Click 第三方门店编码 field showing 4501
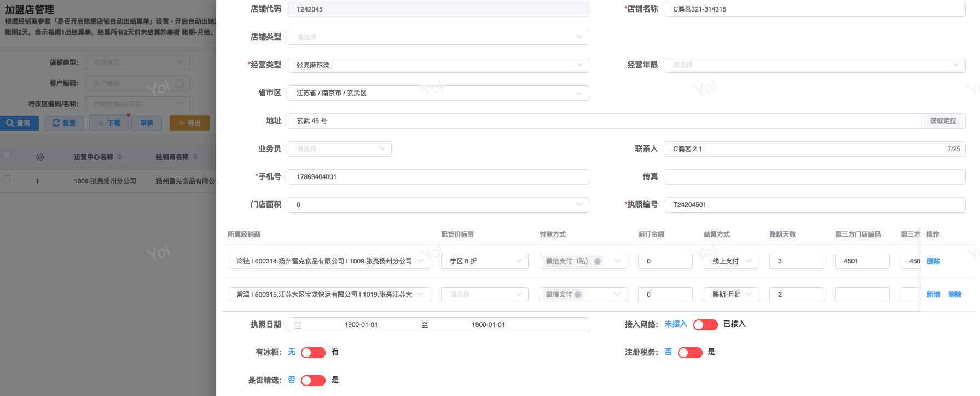 pos(862,261)
